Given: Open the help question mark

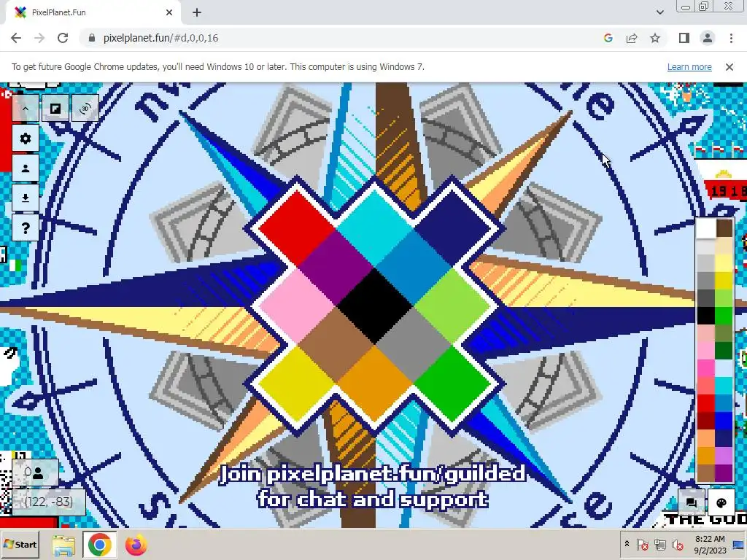Looking at the screenshot, I should 26,228.
